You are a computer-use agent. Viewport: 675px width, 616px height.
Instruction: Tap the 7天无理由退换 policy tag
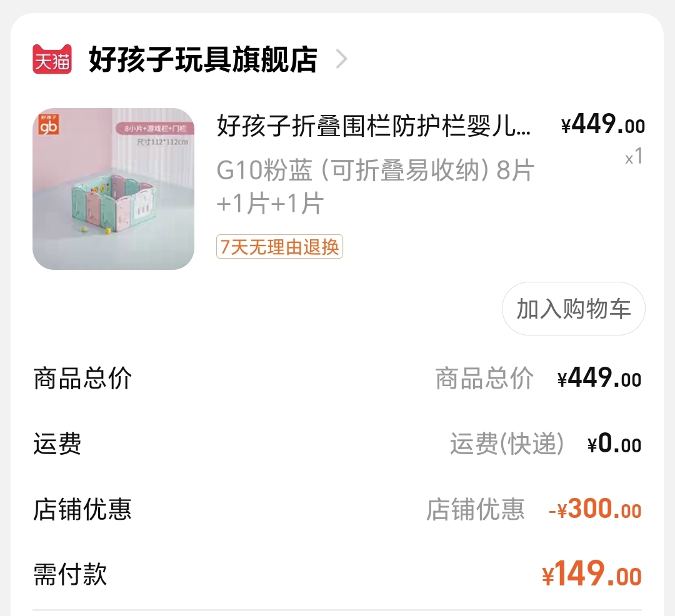click(279, 247)
